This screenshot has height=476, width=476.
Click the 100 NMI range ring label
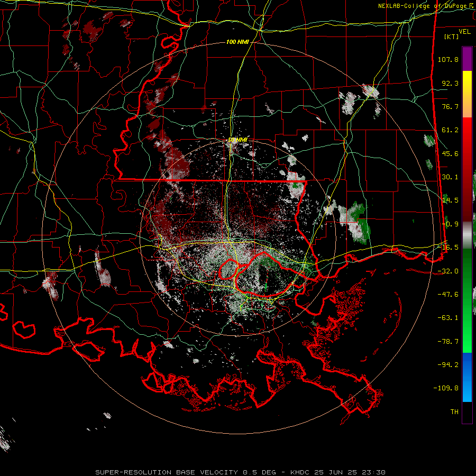pyautogui.click(x=237, y=42)
